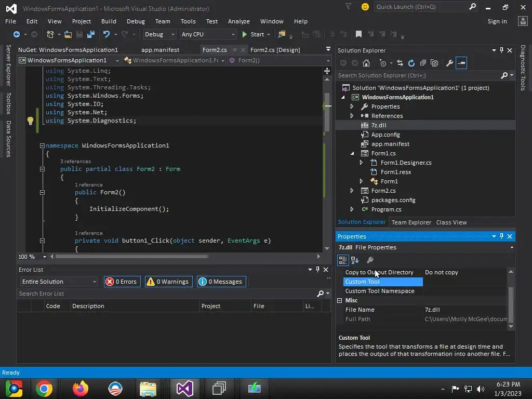Collapse the namespace code region
The height and width of the screenshot is (399, 532).
pos(42,145)
